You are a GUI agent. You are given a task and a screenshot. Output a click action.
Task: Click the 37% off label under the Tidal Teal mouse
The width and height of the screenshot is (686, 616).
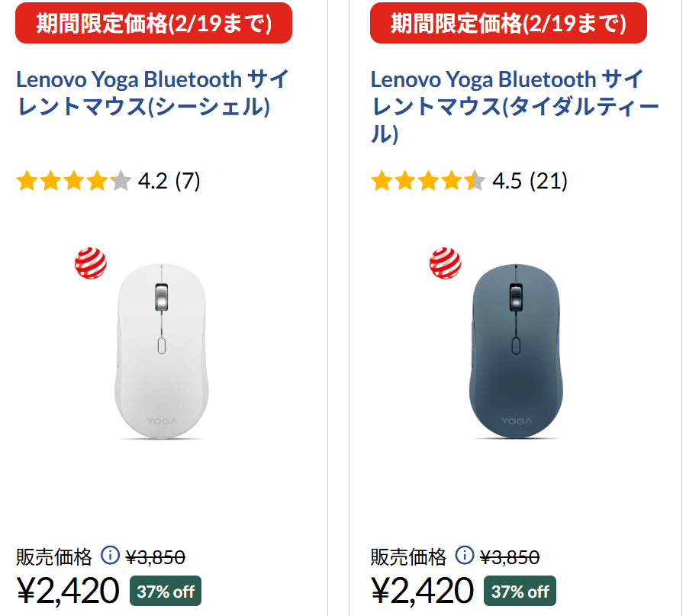pyautogui.click(x=519, y=592)
